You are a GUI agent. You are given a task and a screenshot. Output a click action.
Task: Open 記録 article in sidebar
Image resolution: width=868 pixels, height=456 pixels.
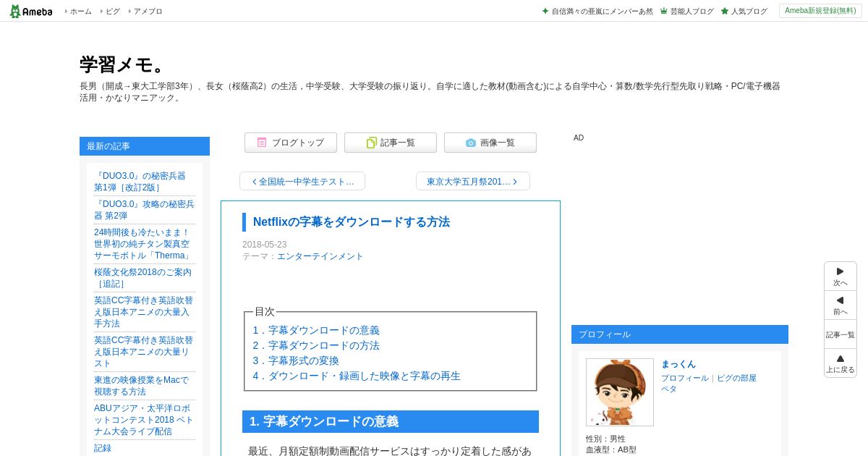point(103,448)
